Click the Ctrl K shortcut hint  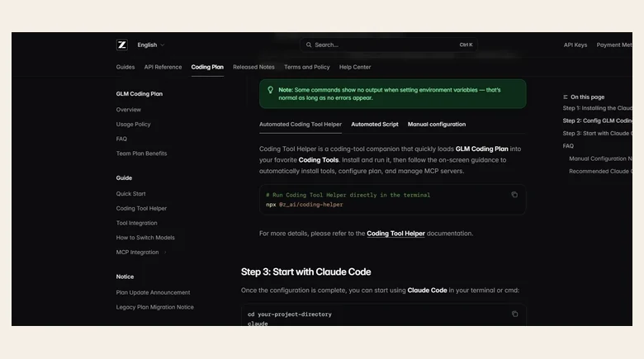click(x=466, y=45)
